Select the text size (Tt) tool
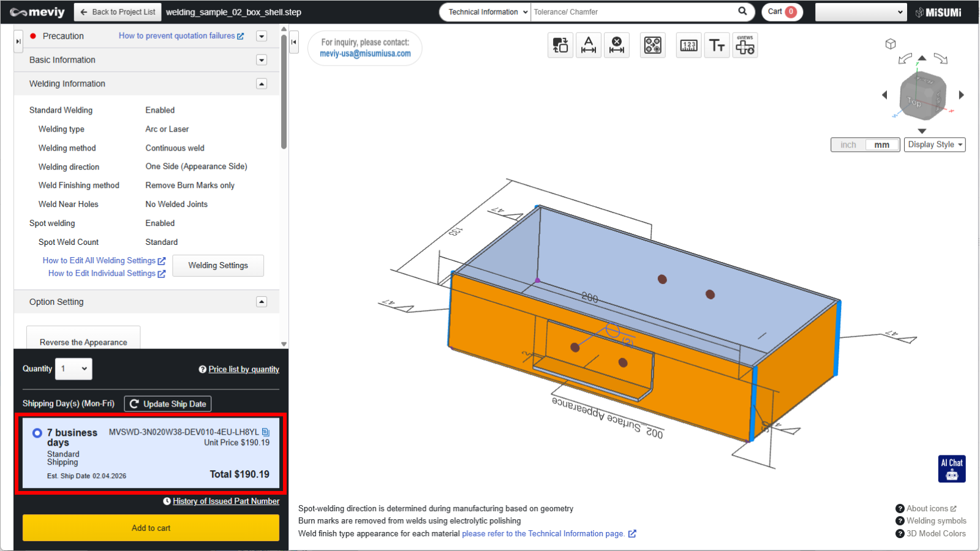 [717, 45]
